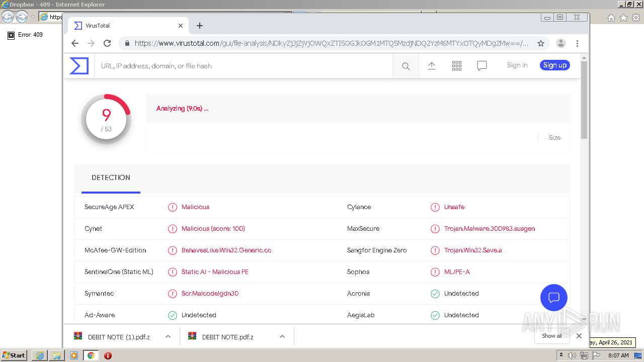Open a new Chrome tab
644x362 pixels.
point(200,26)
